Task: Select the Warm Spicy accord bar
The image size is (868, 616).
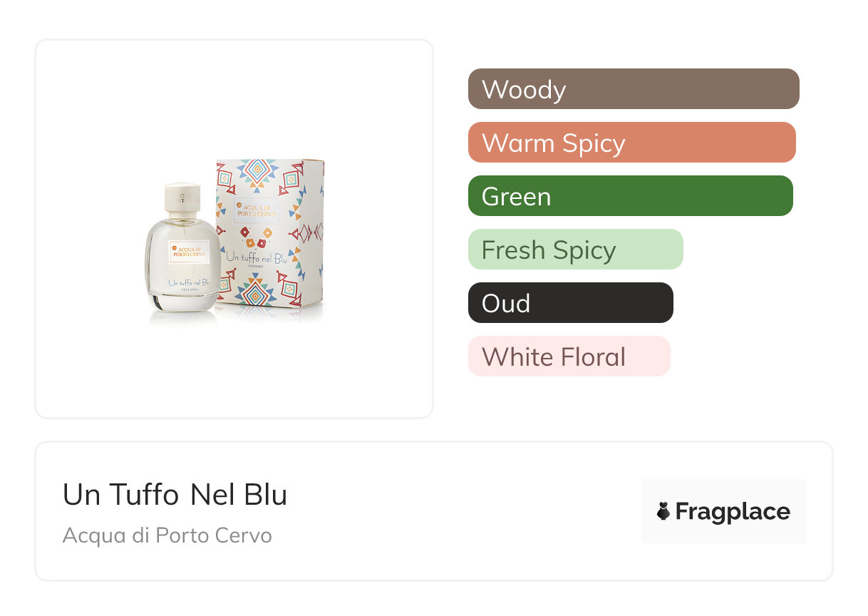Action: click(631, 143)
